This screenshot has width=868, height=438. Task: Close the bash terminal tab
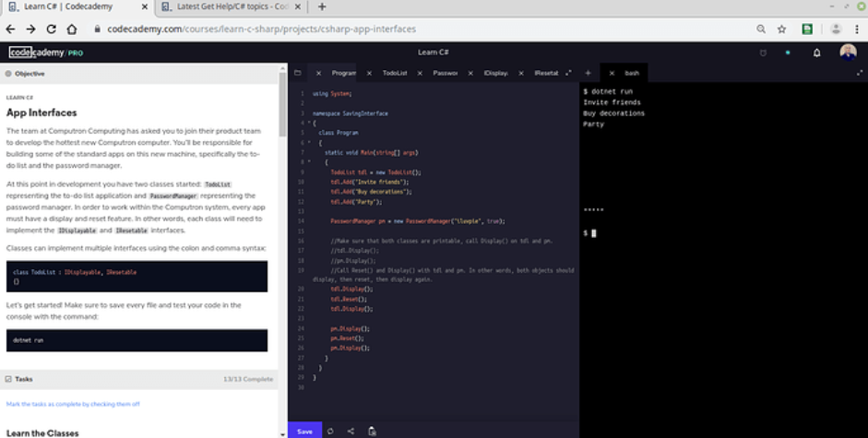[612, 73]
